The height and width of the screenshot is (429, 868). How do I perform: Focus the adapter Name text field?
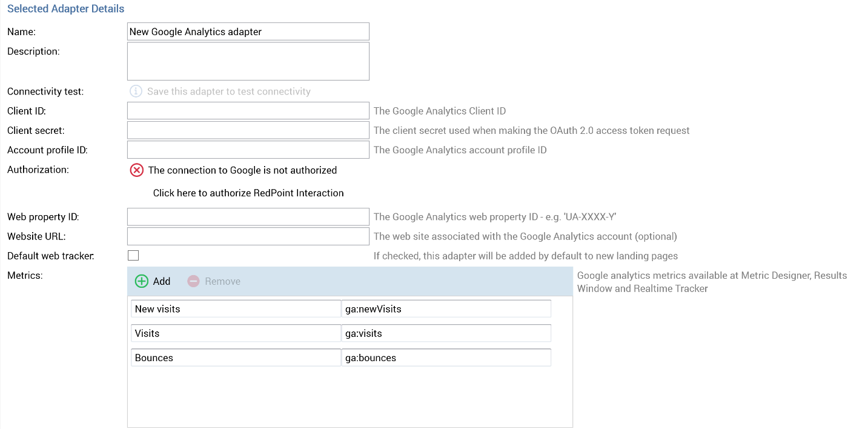[x=248, y=32]
